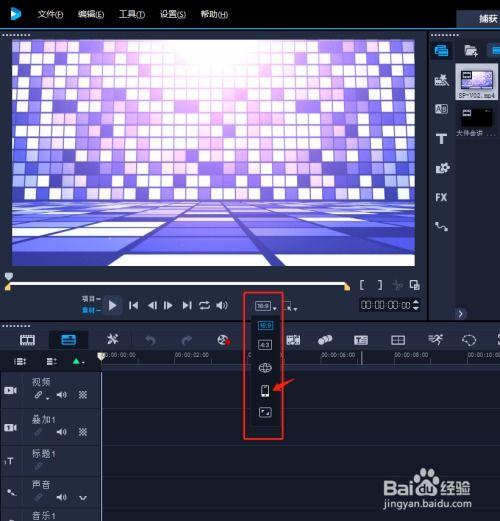Viewport: 500px width, 521px height.
Task: Set the mark-out point bracket
Action: click(x=380, y=285)
